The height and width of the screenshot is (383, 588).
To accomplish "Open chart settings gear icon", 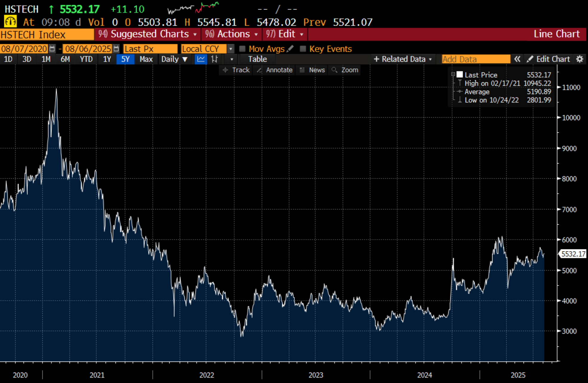I will (x=579, y=59).
